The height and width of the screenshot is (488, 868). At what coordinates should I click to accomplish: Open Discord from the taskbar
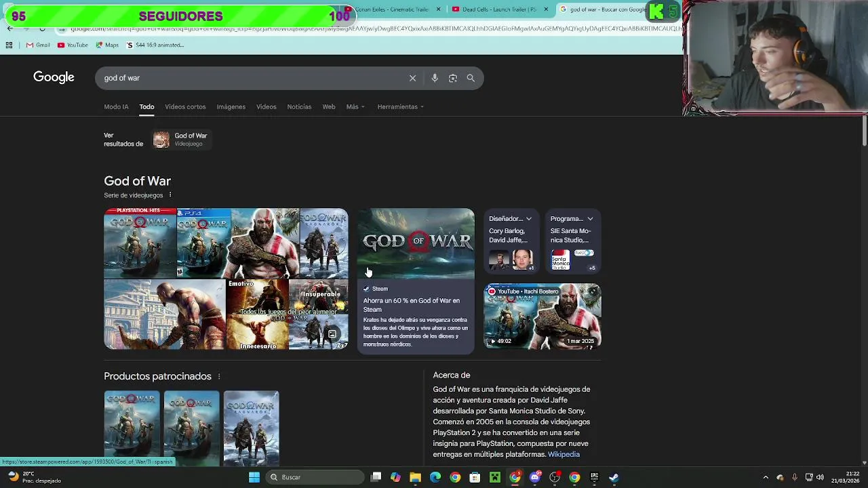pyautogui.click(x=535, y=477)
